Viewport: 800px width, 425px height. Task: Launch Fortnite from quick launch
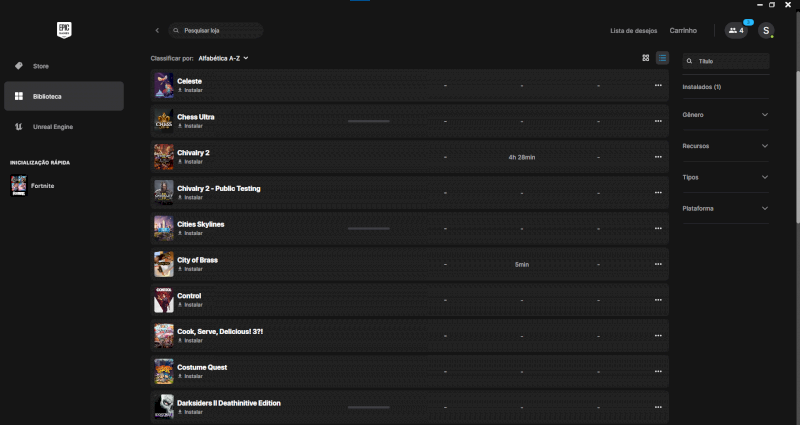[x=42, y=186]
